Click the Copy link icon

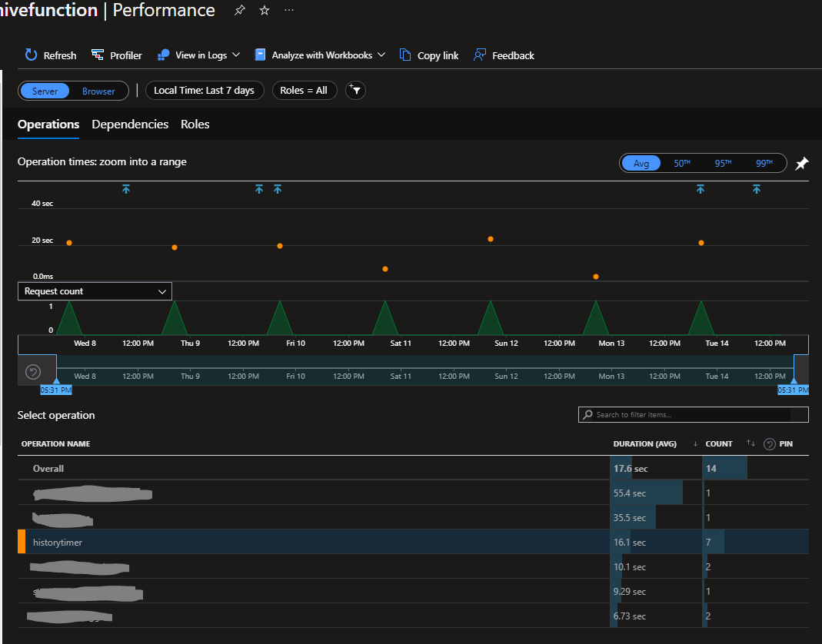pyautogui.click(x=404, y=55)
